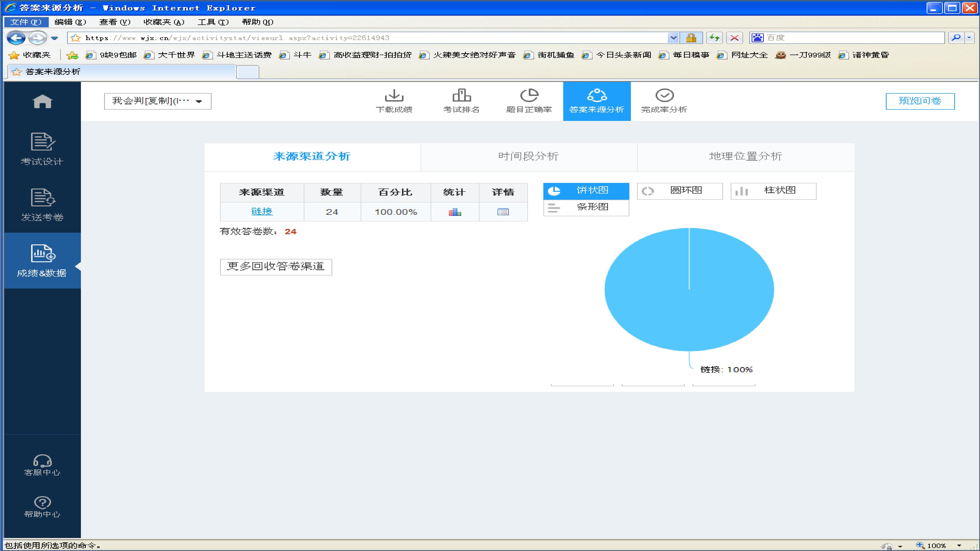The width and height of the screenshot is (980, 551).
Task: Open 完成率分析 page
Action: pyautogui.click(x=664, y=101)
